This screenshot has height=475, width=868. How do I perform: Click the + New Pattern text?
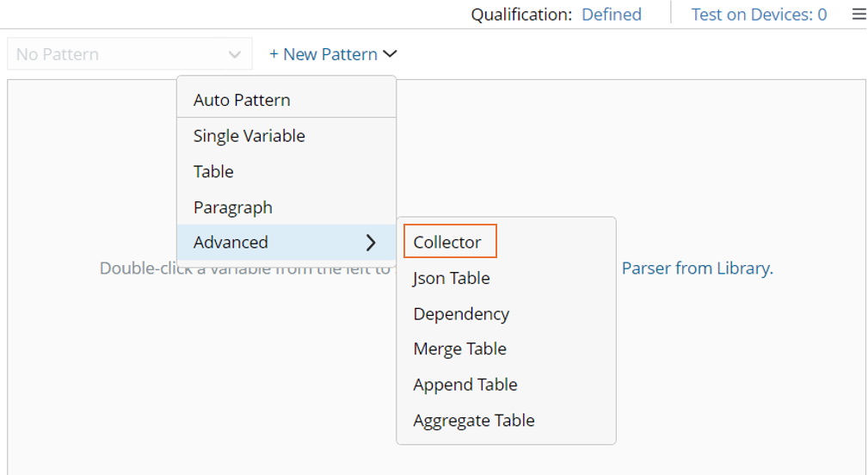323,54
